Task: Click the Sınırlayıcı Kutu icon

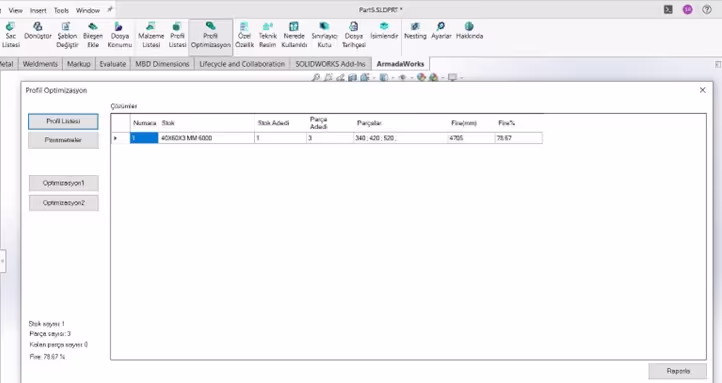Action: [x=324, y=35]
